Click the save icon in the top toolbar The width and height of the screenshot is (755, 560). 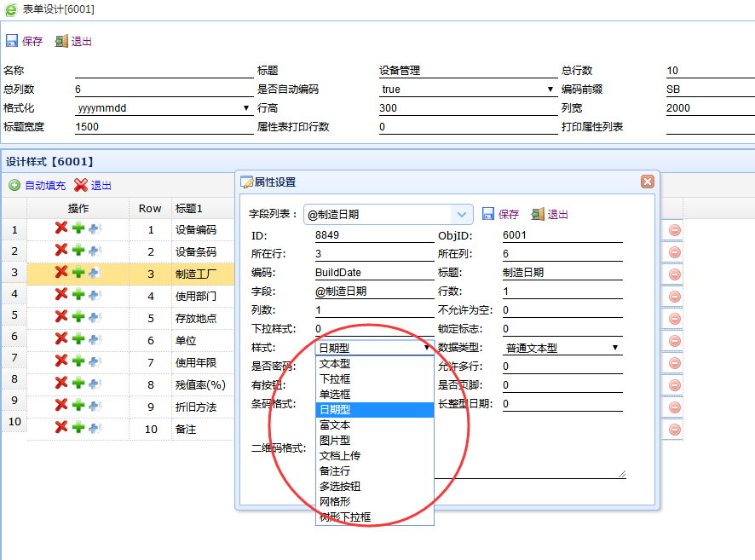pyautogui.click(x=12, y=41)
